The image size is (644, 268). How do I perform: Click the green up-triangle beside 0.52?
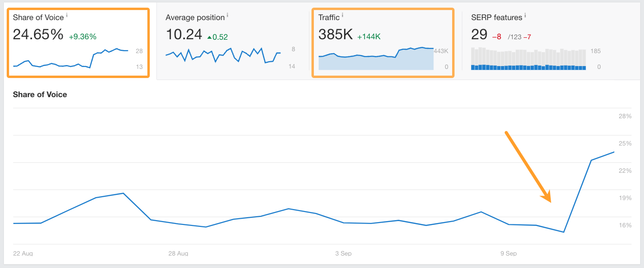[209, 37]
